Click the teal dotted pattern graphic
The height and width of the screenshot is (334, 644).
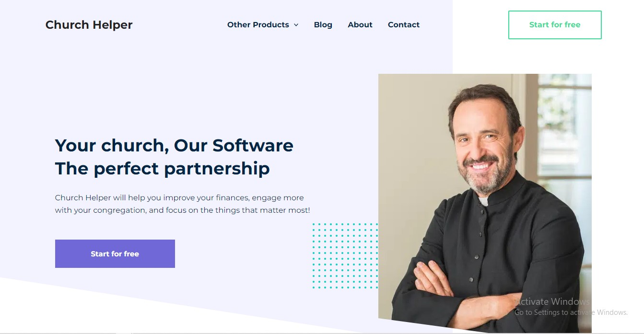pos(345,256)
